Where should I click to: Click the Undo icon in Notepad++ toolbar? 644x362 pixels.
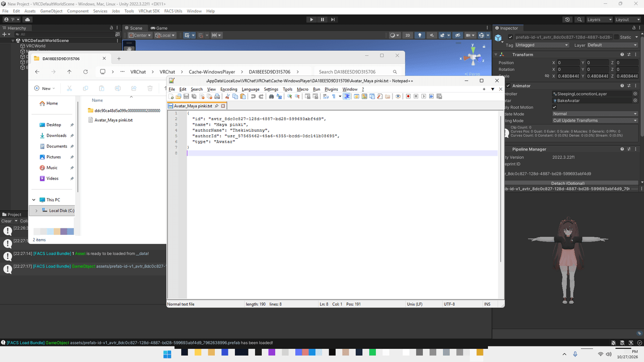(x=253, y=97)
